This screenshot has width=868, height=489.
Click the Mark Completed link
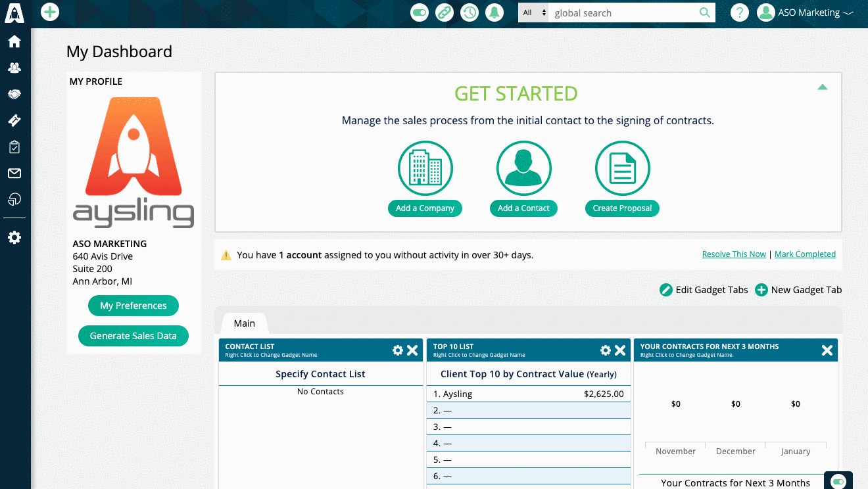point(805,254)
